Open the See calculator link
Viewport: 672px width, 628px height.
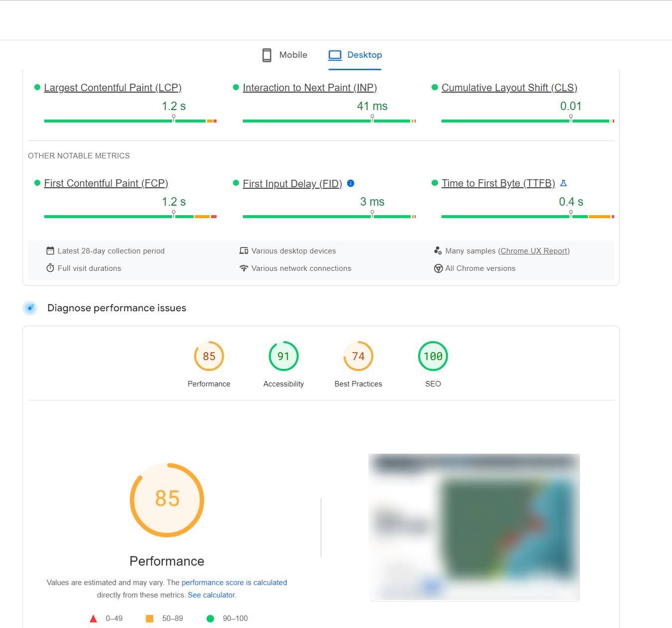(x=212, y=595)
